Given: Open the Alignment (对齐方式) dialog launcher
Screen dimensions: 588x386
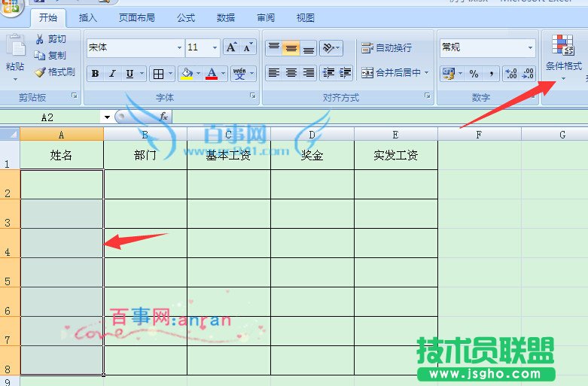Looking at the screenshot, I should (x=428, y=96).
